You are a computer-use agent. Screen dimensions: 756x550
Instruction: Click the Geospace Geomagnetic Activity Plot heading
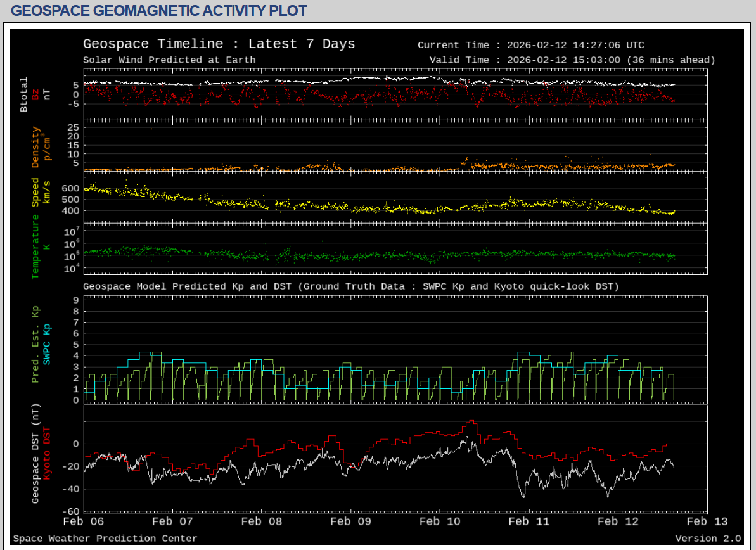coord(159,11)
